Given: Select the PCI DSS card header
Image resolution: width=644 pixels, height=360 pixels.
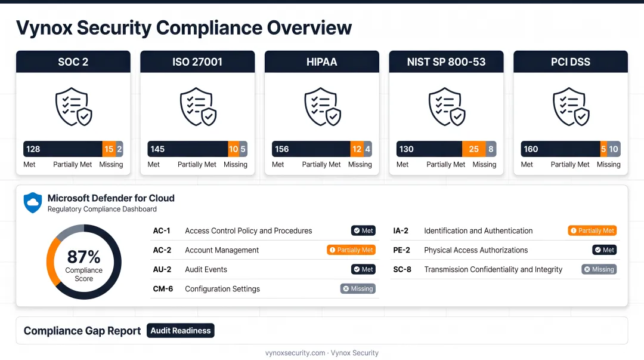Looking at the screenshot, I should (x=571, y=61).
